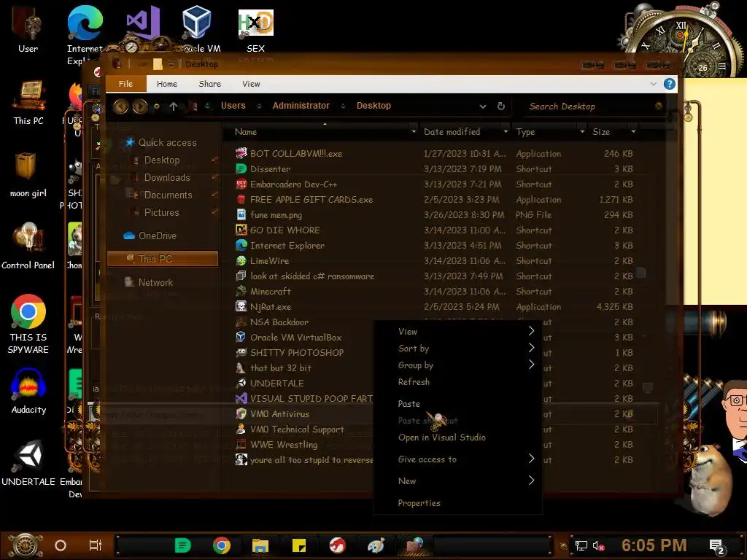Open Documents in the navigation pane

tap(168, 195)
